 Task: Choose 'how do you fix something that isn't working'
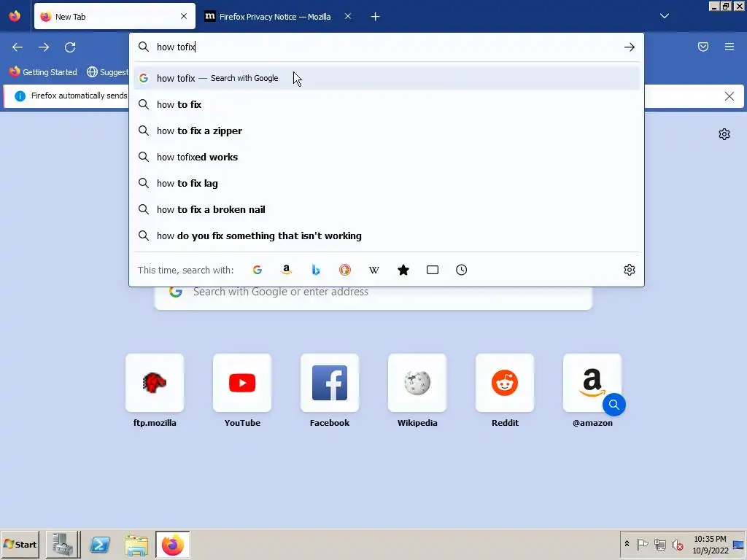(x=387, y=236)
